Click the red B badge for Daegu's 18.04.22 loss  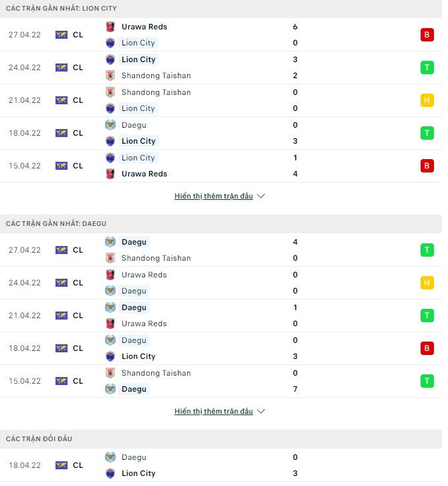point(427,348)
